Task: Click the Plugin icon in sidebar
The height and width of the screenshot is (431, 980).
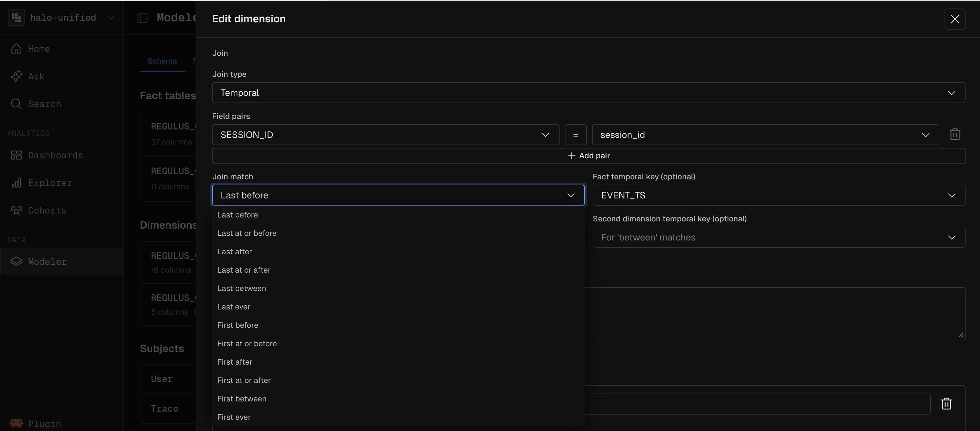Action: (x=16, y=423)
